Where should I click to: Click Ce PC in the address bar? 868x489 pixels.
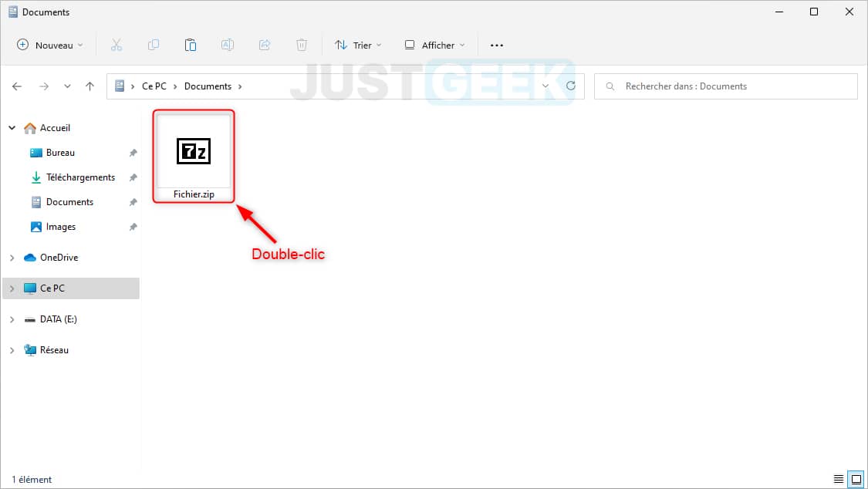[x=154, y=86]
